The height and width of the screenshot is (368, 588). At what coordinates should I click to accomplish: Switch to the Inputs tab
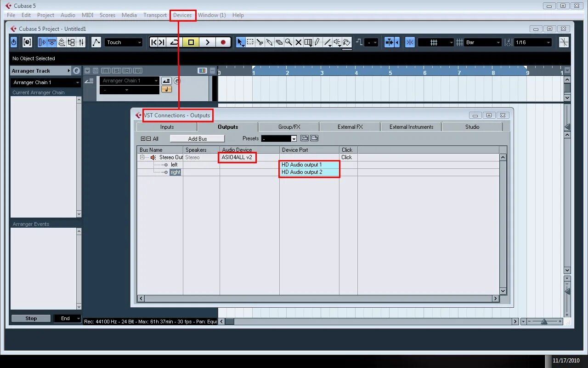click(x=167, y=127)
